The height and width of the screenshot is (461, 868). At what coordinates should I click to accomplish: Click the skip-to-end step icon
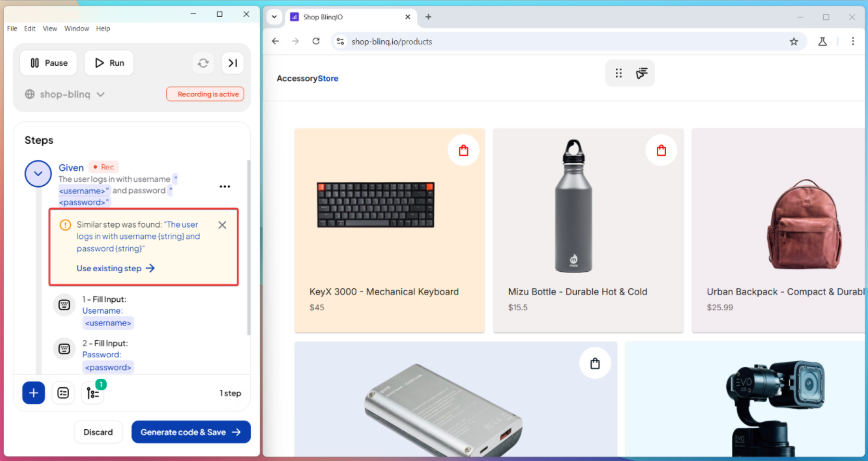(x=233, y=63)
